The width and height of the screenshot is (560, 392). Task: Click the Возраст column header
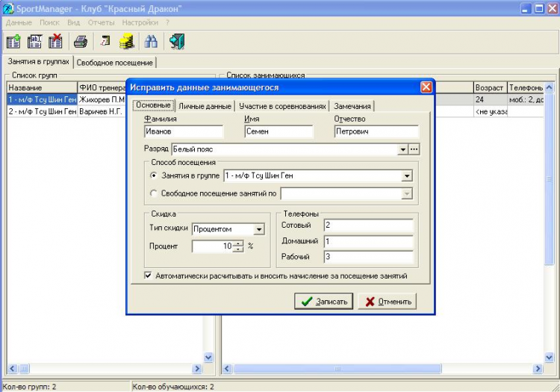pyautogui.click(x=490, y=87)
